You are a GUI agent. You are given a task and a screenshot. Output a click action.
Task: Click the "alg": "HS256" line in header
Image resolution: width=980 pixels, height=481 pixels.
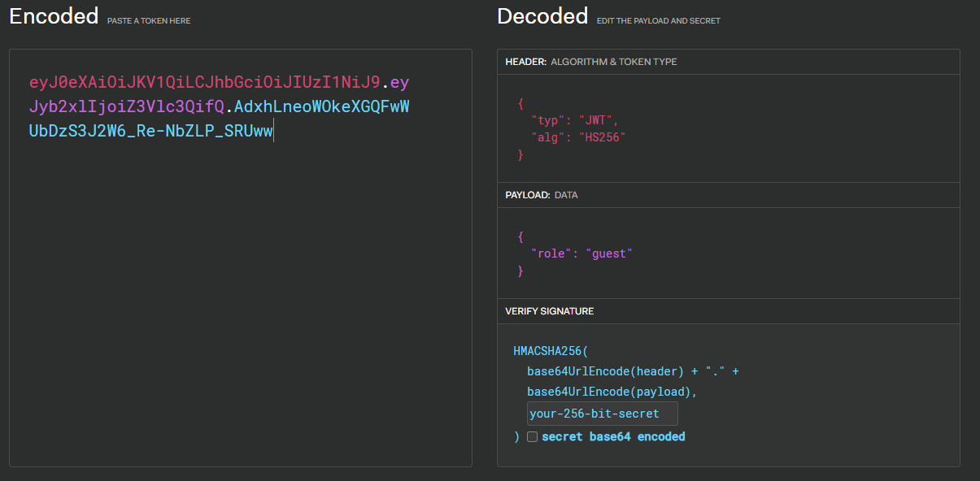click(x=578, y=137)
